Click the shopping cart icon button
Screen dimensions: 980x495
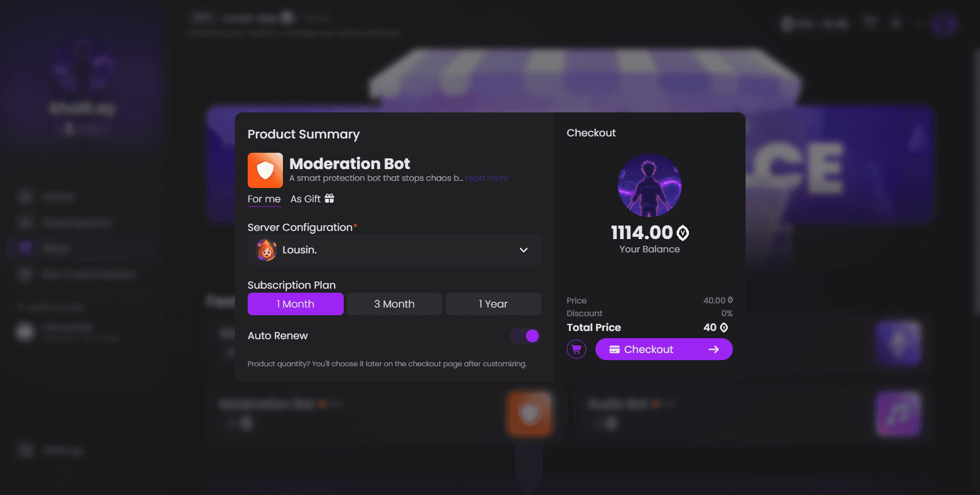pos(577,349)
